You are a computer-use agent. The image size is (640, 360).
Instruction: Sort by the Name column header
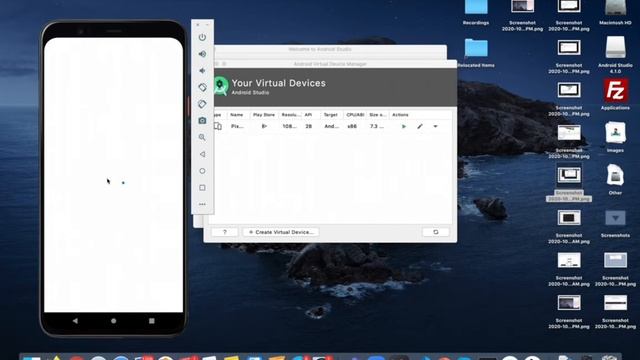(237, 115)
